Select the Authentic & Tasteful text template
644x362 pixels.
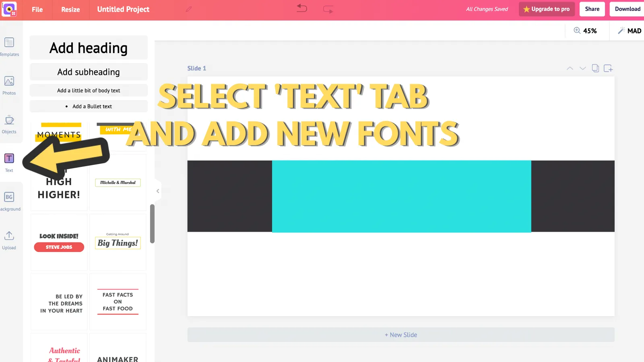pyautogui.click(x=59, y=348)
